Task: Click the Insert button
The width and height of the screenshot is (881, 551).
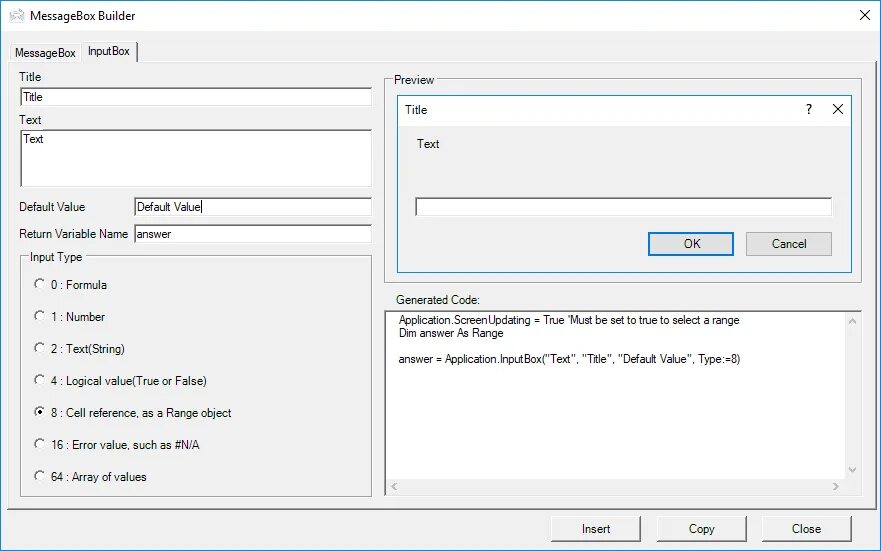Action: [x=596, y=529]
